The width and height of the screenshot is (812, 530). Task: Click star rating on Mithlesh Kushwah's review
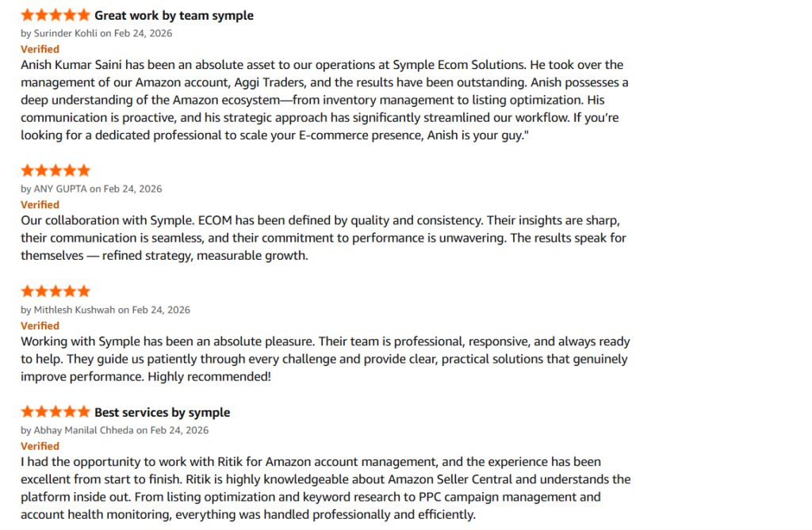(56, 292)
